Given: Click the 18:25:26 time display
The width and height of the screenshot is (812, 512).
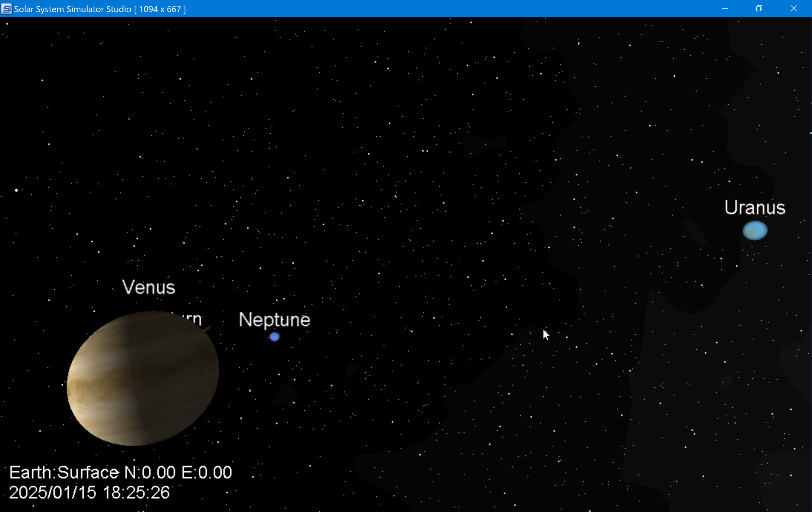Looking at the screenshot, I should coord(136,493).
